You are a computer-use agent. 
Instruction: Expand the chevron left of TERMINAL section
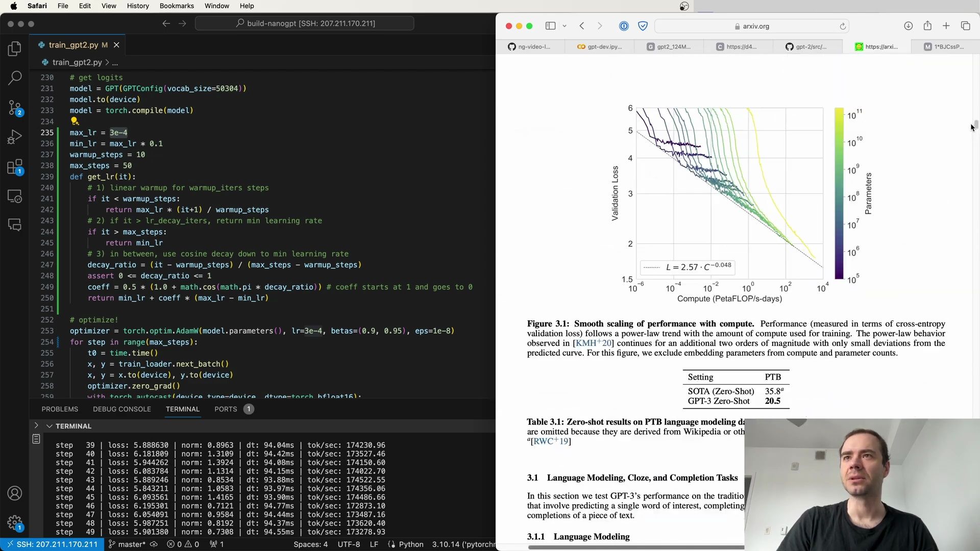[x=36, y=425]
